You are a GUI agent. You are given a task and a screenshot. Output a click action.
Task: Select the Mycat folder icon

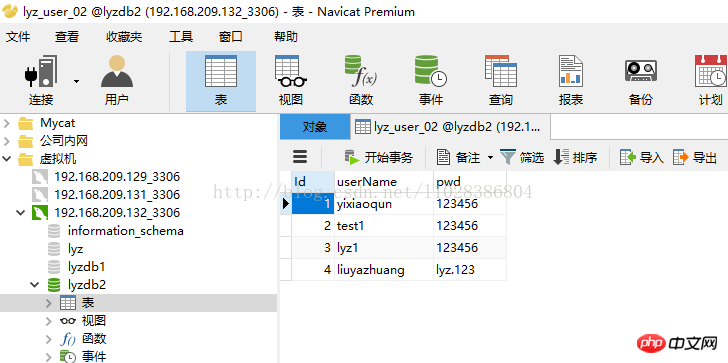click(x=26, y=123)
